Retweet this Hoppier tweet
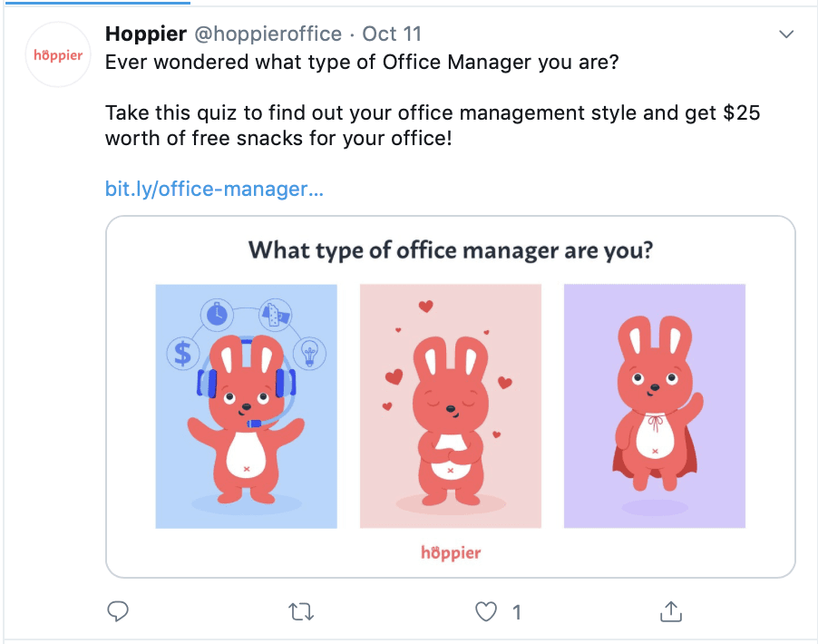The image size is (818, 644). click(301, 611)
